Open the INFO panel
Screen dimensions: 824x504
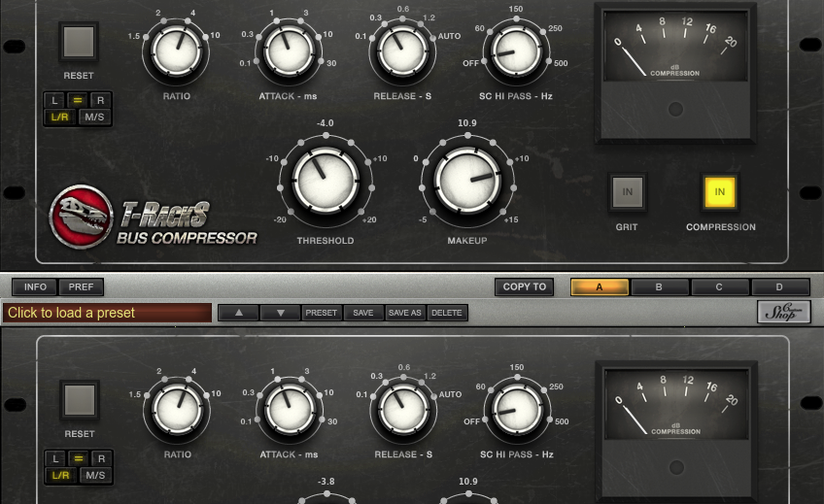[35, 287]
